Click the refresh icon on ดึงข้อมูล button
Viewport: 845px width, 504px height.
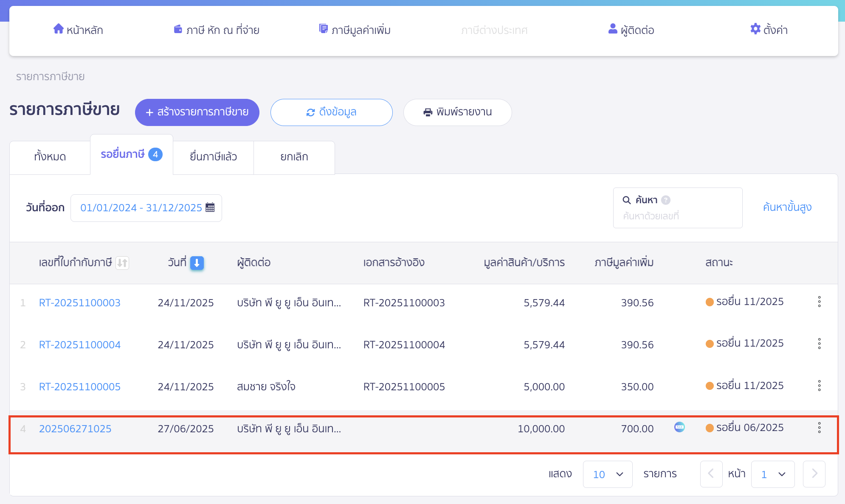[311, 112]
